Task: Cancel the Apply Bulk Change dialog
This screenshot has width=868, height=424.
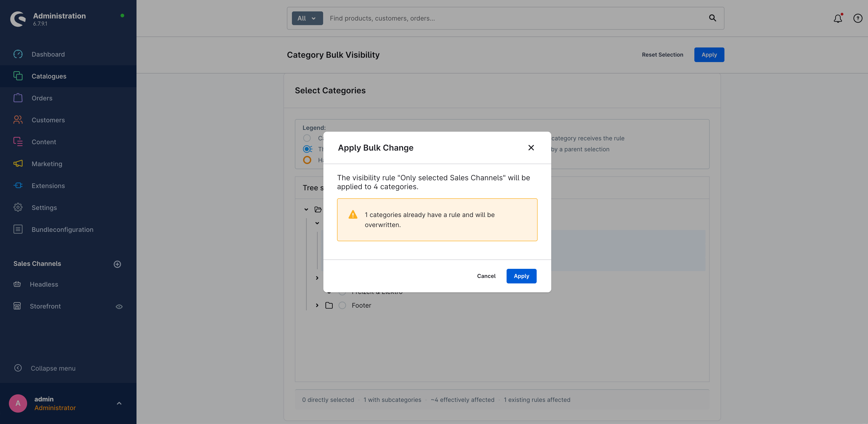Action: [x=486, y=276]
